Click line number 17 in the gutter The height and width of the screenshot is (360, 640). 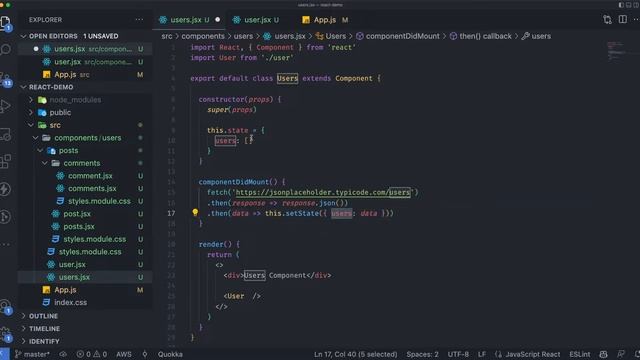171,213
